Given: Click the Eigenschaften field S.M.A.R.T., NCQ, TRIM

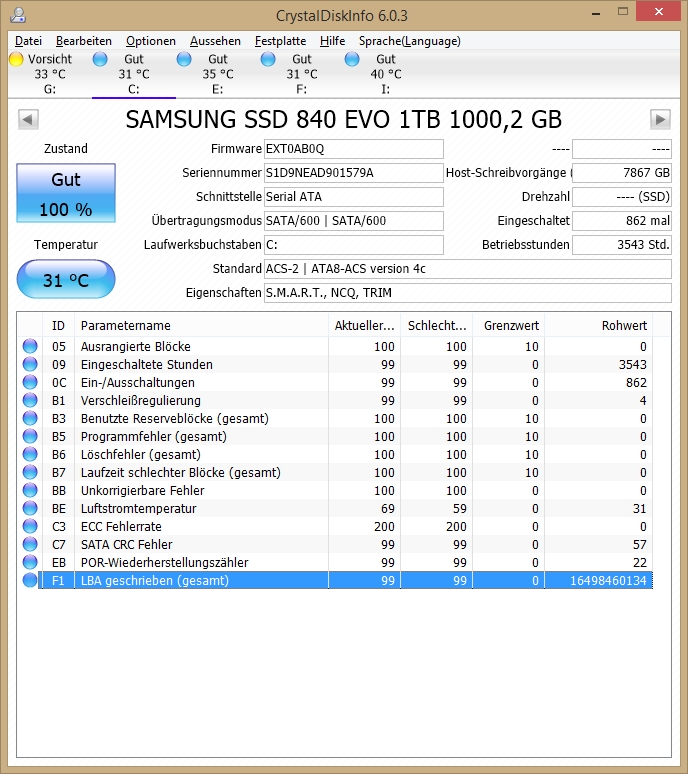Looking at the screenshot, I should click(468, 293).
